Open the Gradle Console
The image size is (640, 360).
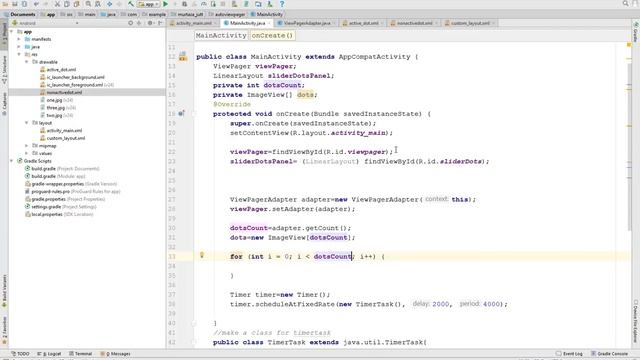pos(609,354)
